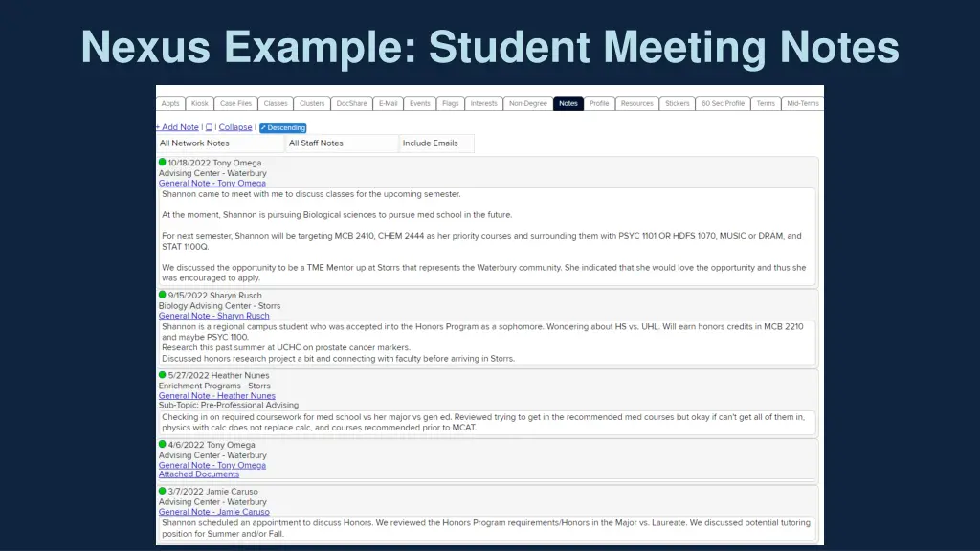Open the Case Files tab

coord(235,103)
